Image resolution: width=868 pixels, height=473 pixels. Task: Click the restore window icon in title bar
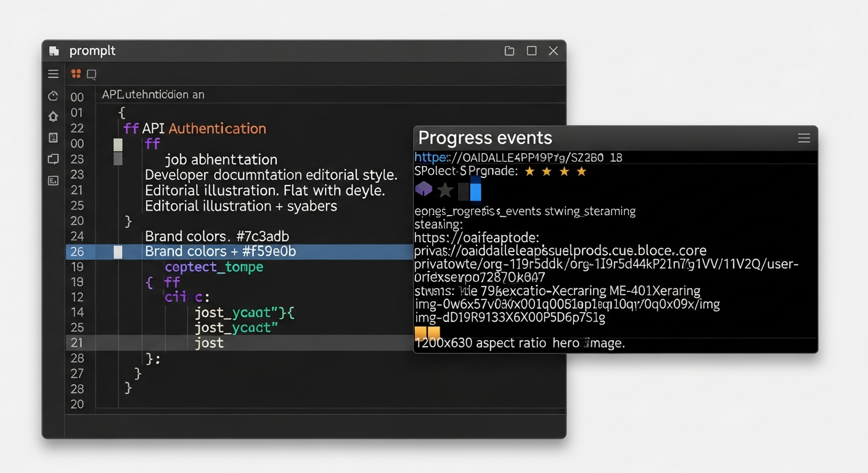click(x=509, y=51)
